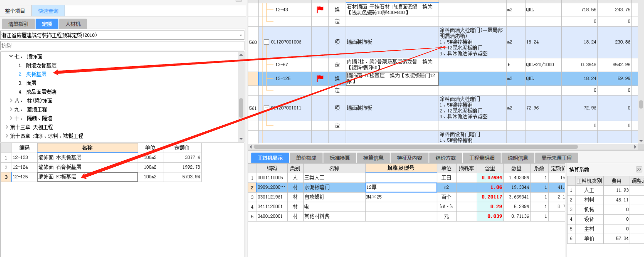Viewport: 644px width, 257px height.
Task: Collapse the 七、墙饰面 tree node
Action: click(x=11, y=56)
